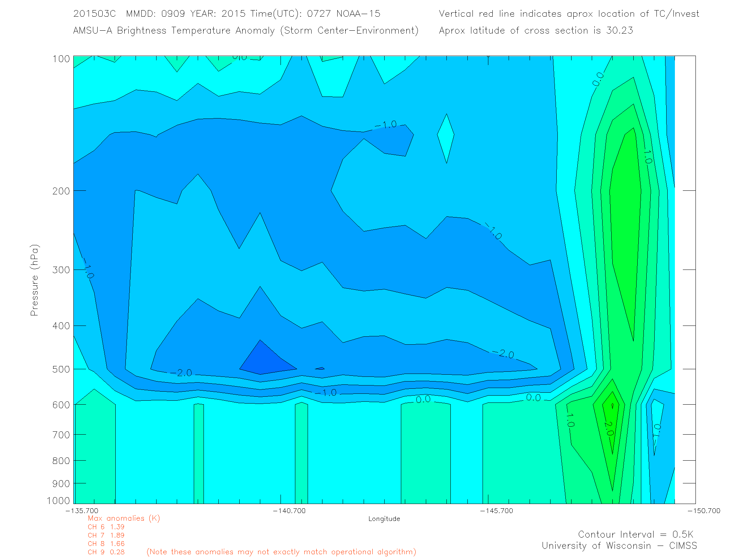The image size is (732, 560).
Task: Click the Longitude axis title
Action: click(x=384, y=519)
